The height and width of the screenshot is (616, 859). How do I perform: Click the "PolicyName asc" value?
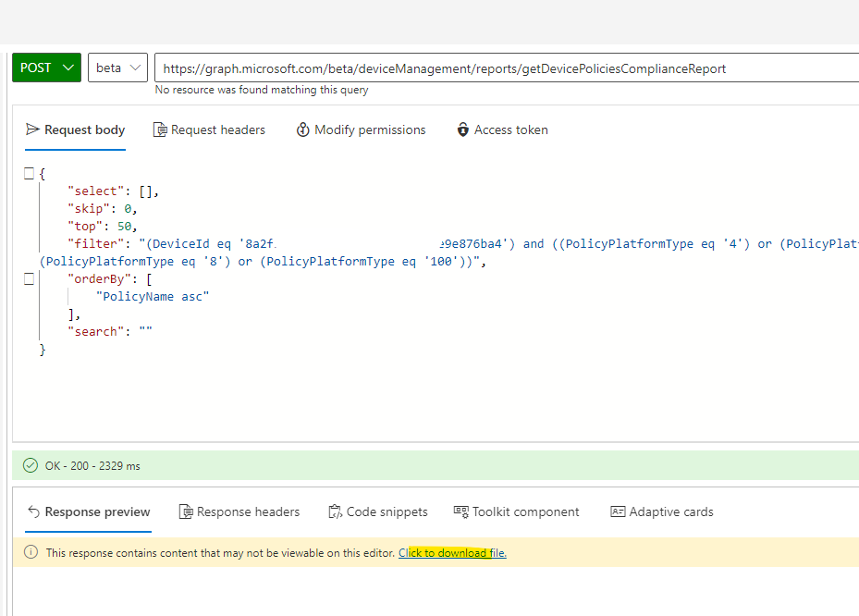(x=153, y=297)
